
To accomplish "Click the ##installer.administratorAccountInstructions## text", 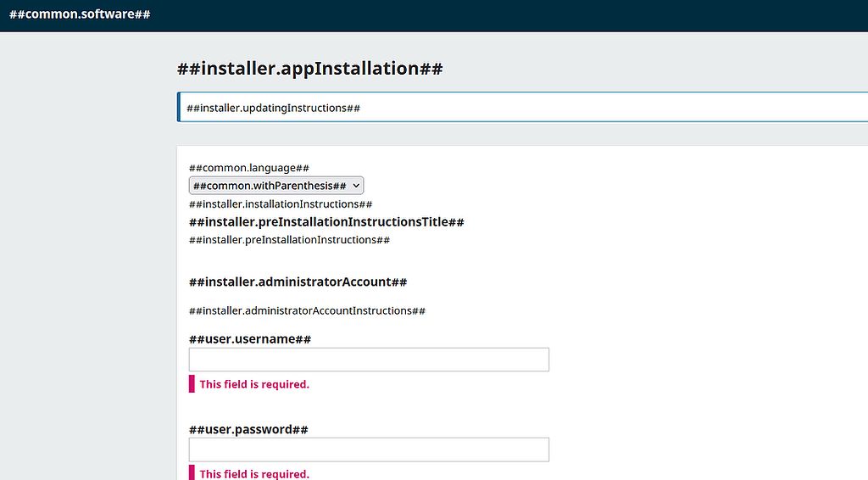I will (307, 310).
